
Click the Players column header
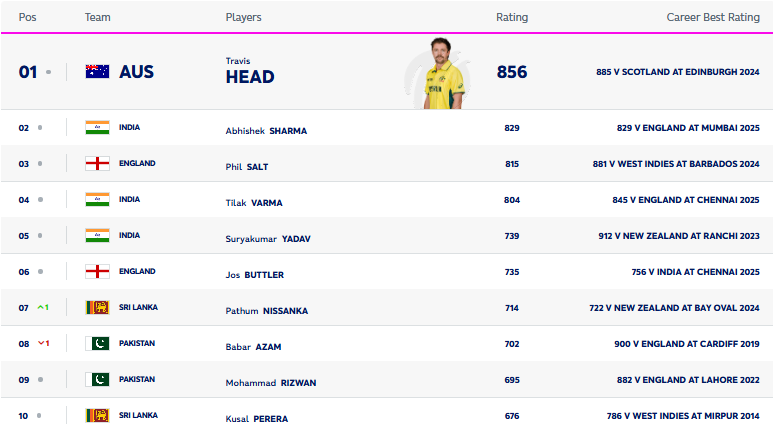click(244, 17)
